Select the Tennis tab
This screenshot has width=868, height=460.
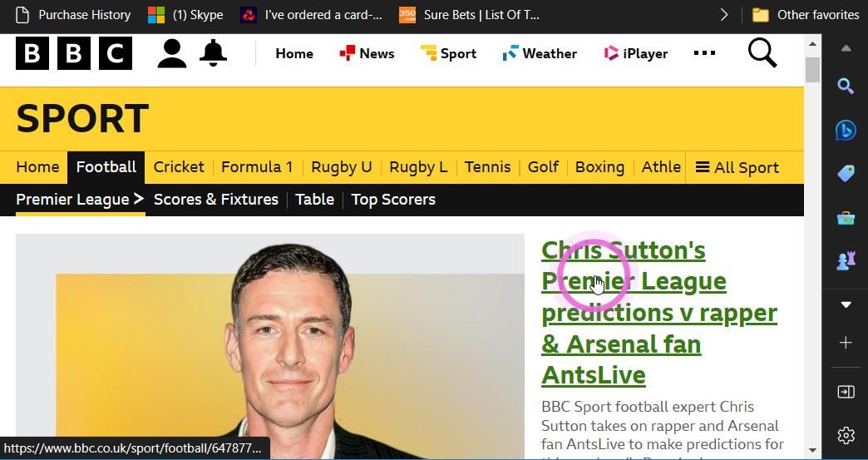pos(488,167)
